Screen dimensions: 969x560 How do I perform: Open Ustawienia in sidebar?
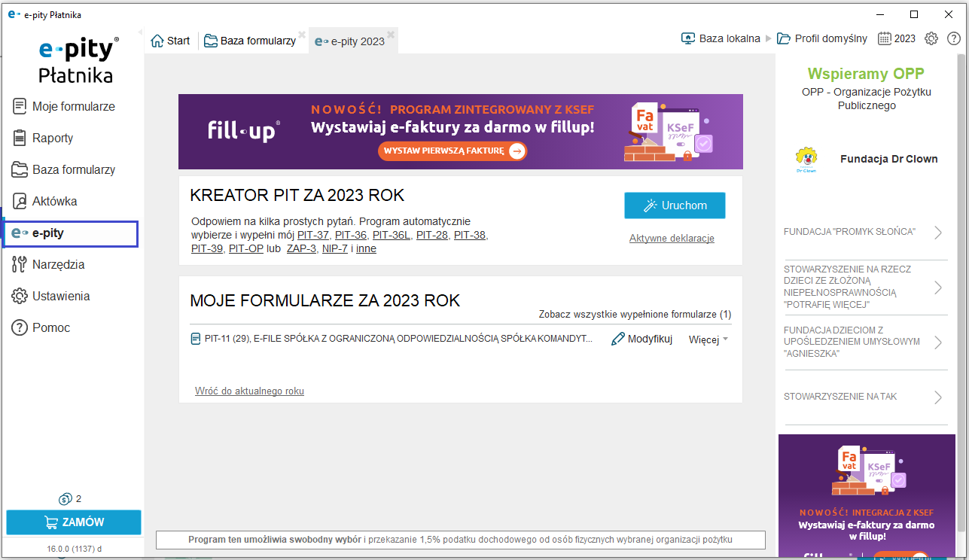click(51, 296)
